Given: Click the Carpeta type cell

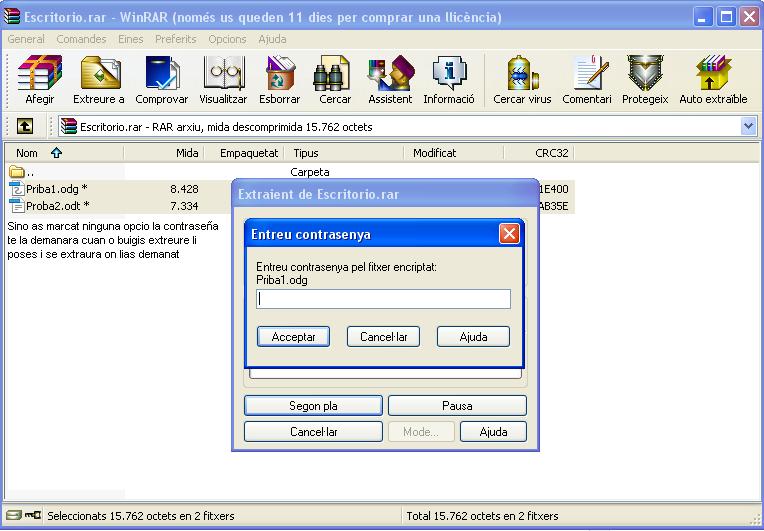Looking at the screenshot, I should pyautogui.click(x=310, y=172).
